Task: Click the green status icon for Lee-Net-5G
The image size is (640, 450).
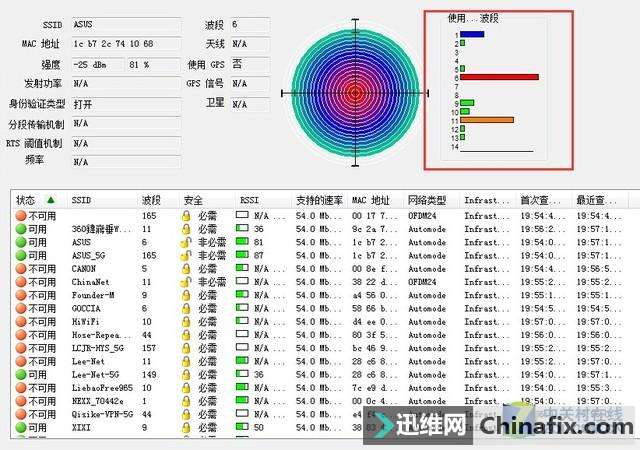Action: (21, 374)
